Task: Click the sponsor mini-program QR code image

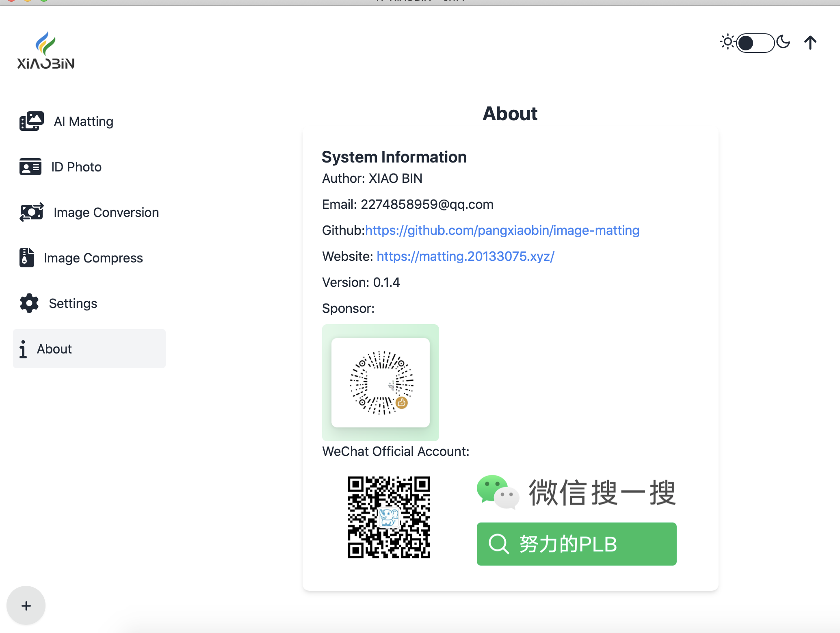Action: [381, 382]
